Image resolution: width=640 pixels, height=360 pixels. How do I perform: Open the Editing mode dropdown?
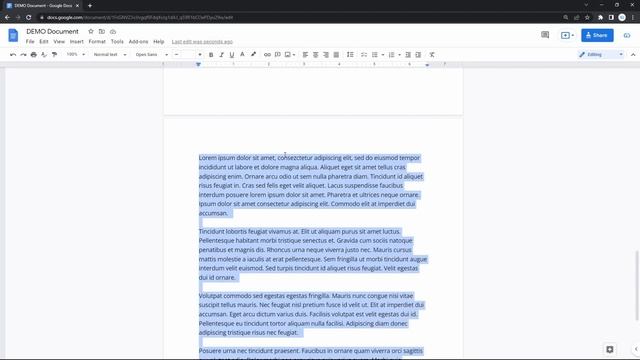click(x=601, y=55)
